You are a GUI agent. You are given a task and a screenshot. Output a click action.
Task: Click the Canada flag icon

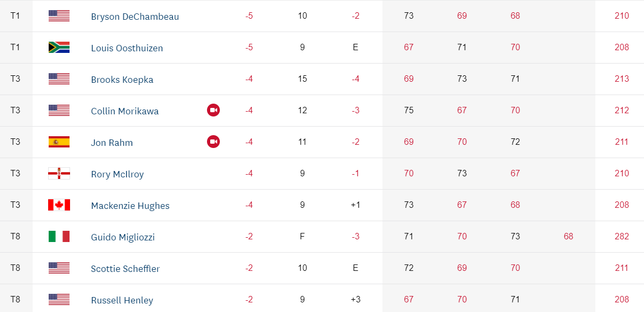(x=59, y=205)
